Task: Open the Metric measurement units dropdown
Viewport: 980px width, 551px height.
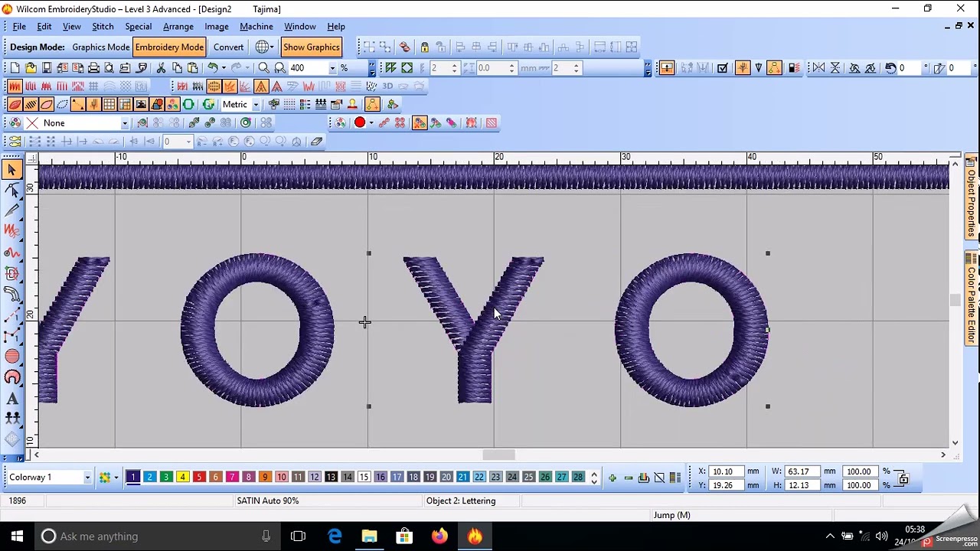Action: [x=256, y=105]
